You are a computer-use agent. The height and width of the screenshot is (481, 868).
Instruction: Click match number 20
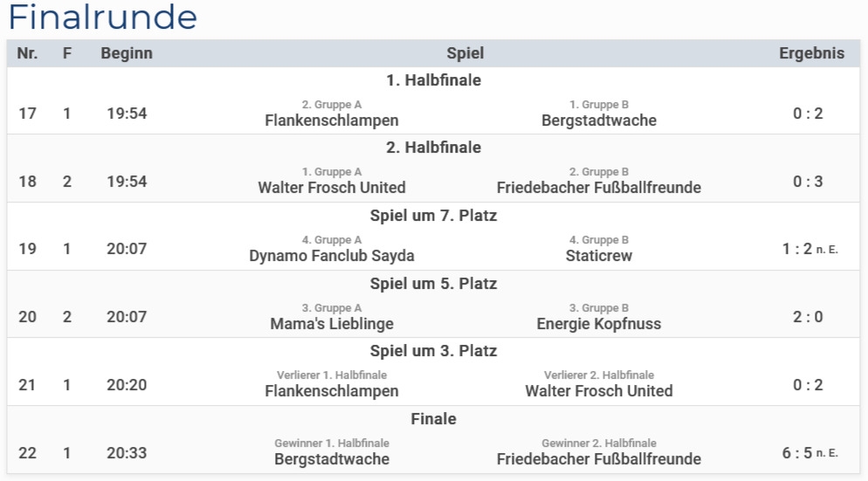tap(28, 317)
